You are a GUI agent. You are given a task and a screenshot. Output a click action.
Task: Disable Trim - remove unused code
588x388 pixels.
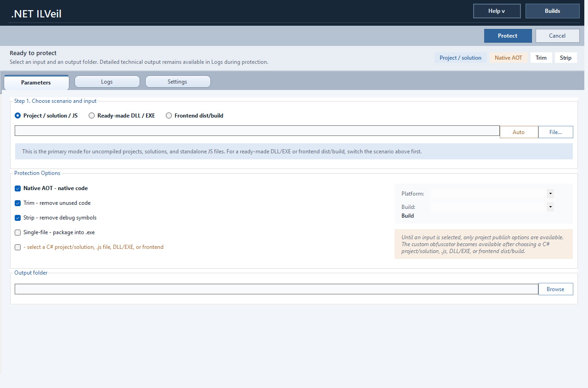tap(17, 203)
